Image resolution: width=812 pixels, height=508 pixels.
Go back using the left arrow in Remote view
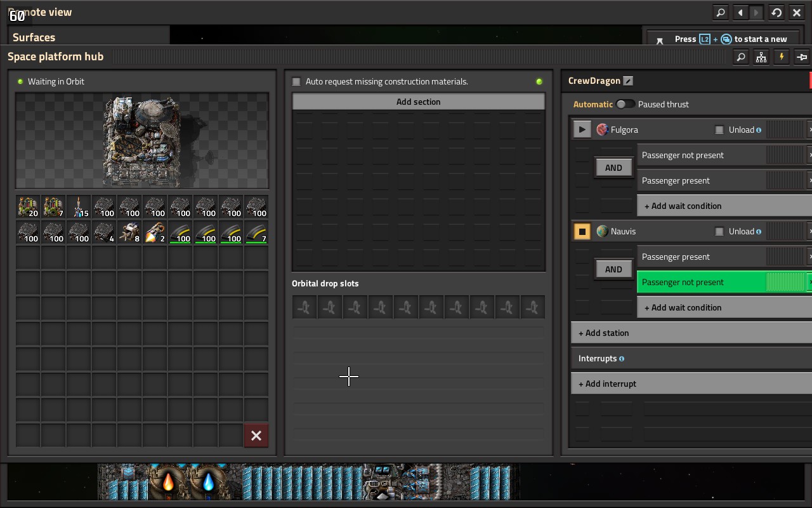click(740, 12)
